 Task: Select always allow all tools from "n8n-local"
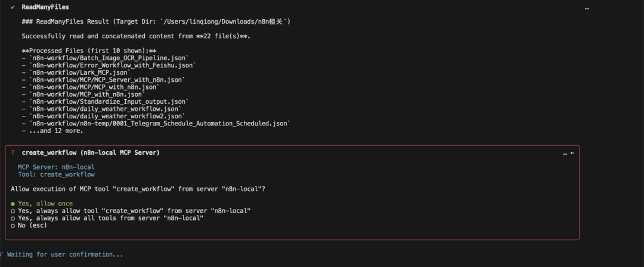[107, 218]
